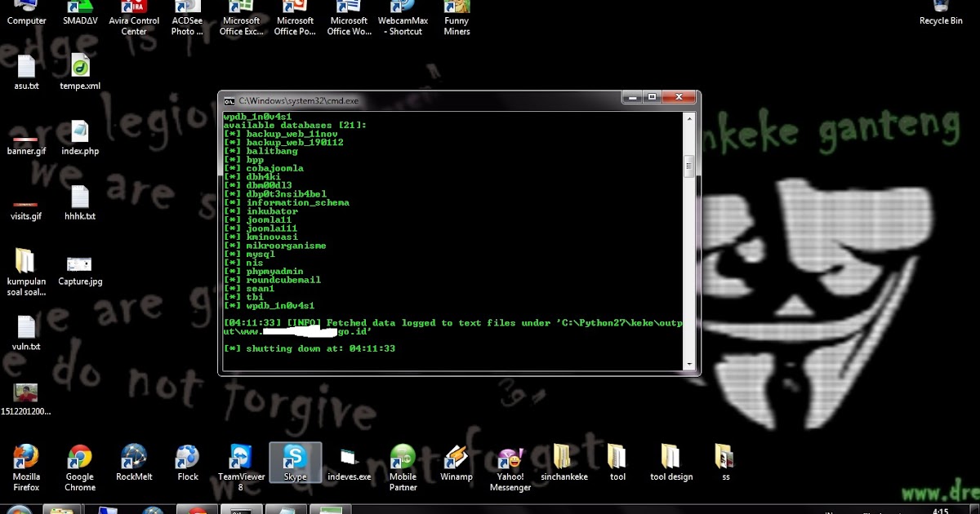The width and height of the screenshot is (980, 514).
Task: Open Google Chrome
Action: pos(79,457)
